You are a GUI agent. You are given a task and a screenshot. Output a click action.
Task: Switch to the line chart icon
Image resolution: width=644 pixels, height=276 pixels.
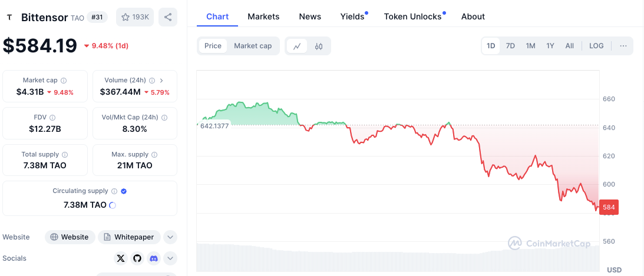pos(297,46)
